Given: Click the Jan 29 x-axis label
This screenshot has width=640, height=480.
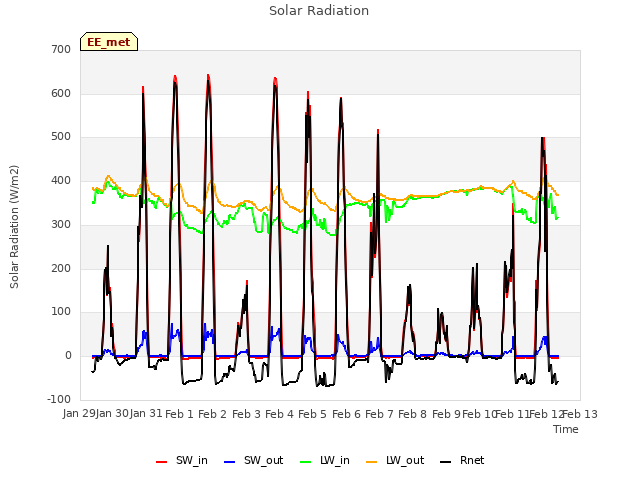Looking at the screenshot, I should (79, 414).
